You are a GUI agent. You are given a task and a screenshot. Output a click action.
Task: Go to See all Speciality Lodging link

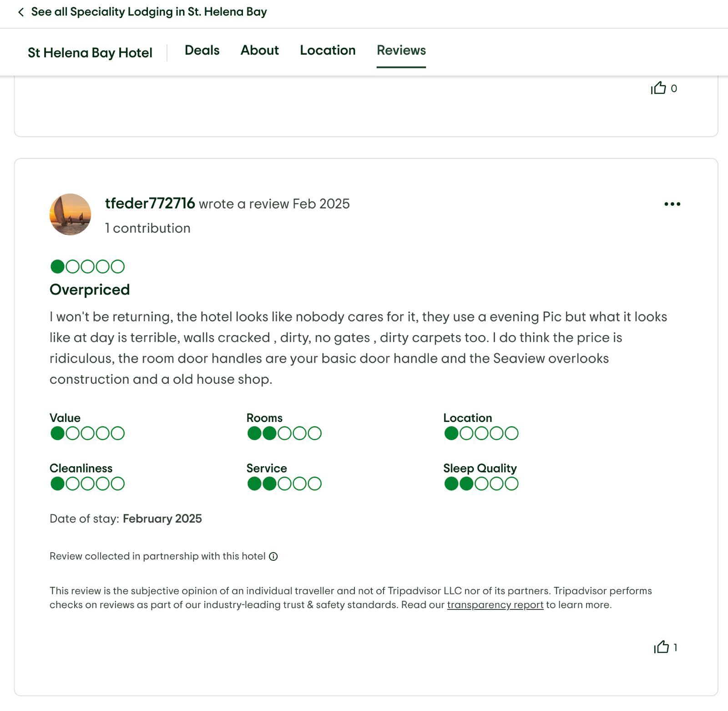[149, 12]
